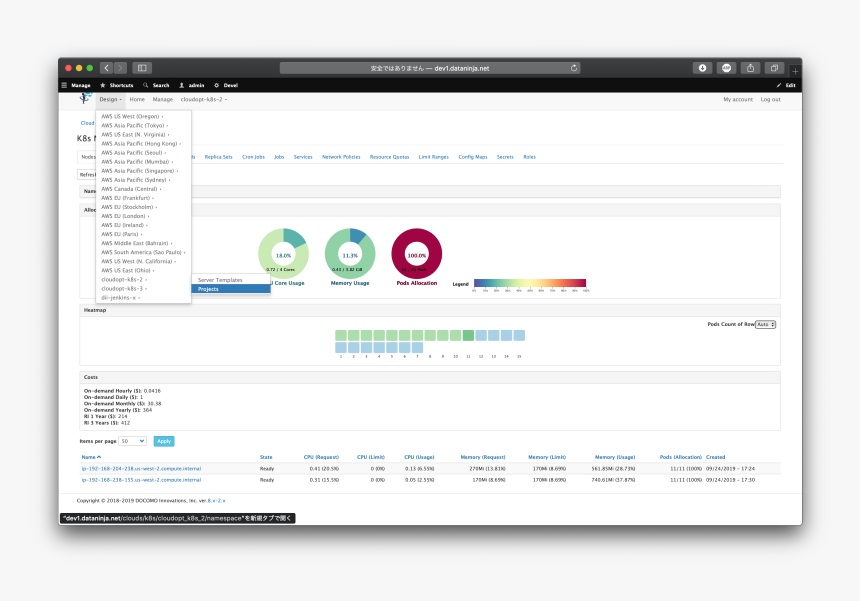The height and width of the screenshot is (601, 860).
Task: Open the Manage hamburger menu
Action: click(x=76, y=85)
